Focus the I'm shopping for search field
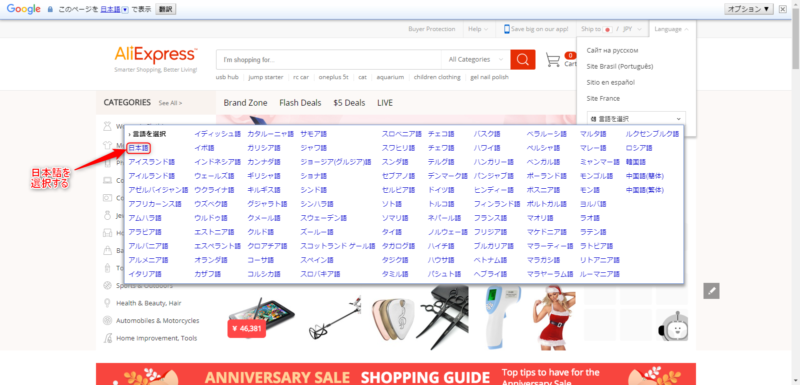This screenshot has height=385, width=800. (329, 60)
